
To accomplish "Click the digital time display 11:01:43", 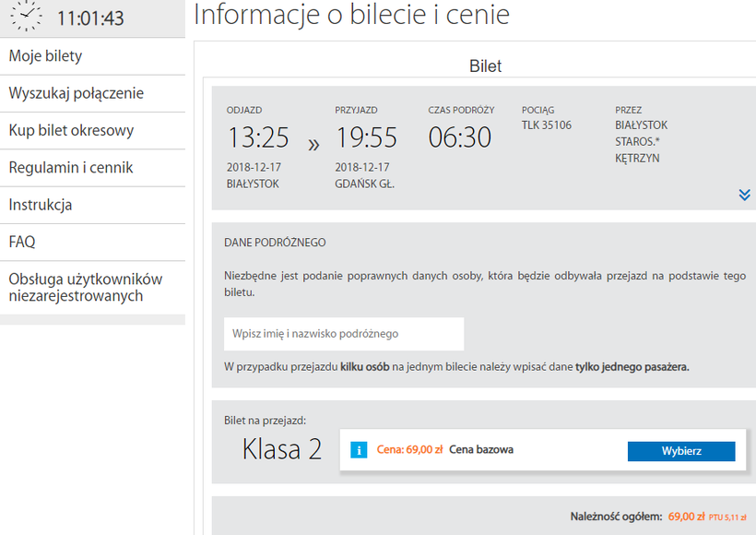I will 90,18.
